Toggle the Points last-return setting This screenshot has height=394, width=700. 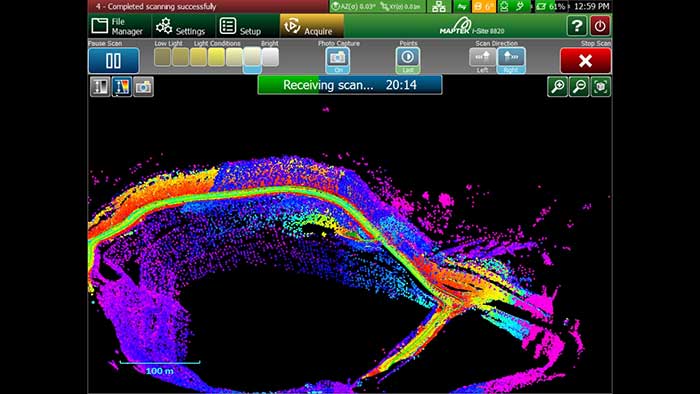pyautogui.click(x=408, y=60)
